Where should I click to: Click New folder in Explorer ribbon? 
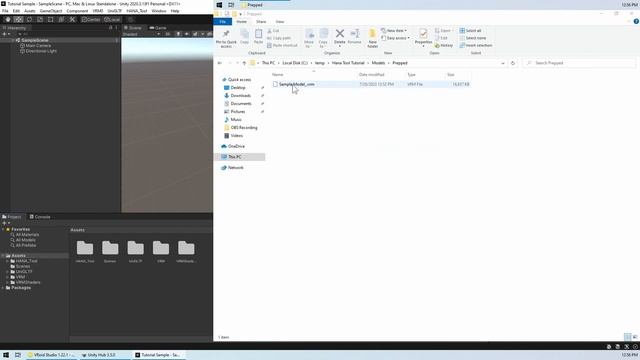372,39
